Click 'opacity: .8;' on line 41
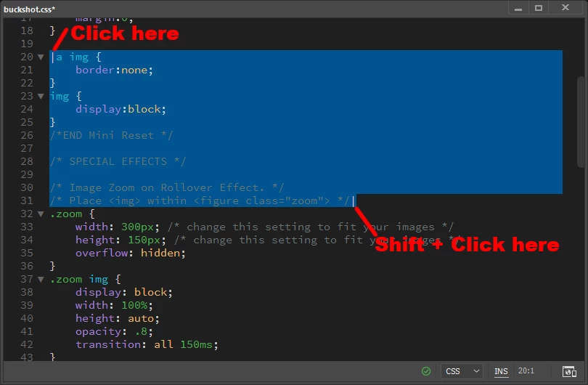This screenshot has width=588, height=385. [114, 332]
